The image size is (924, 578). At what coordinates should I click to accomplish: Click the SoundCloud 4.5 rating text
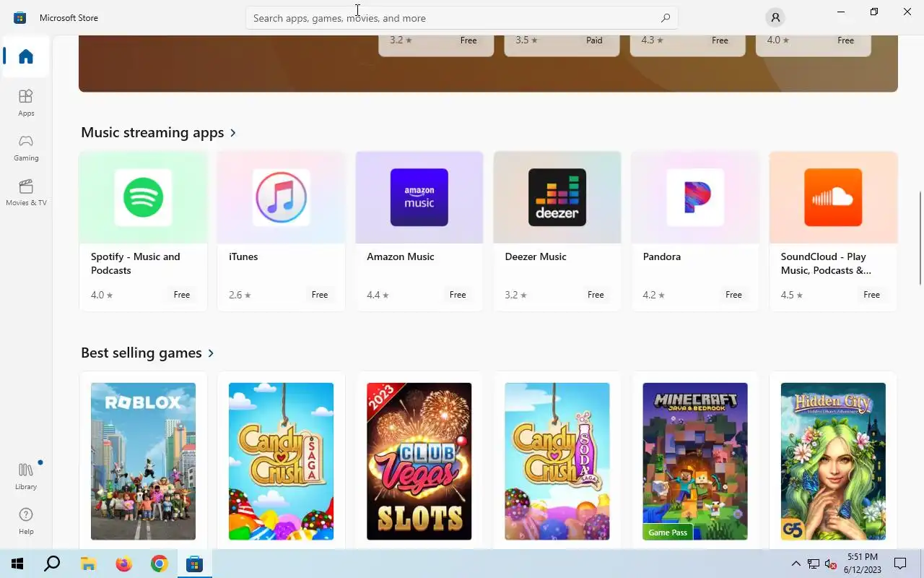(792, 295)
